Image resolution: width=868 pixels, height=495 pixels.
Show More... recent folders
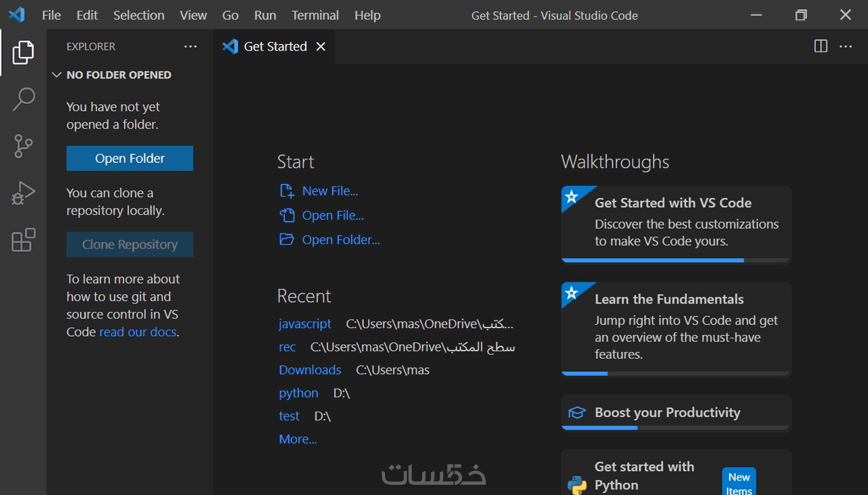(298, 439)
